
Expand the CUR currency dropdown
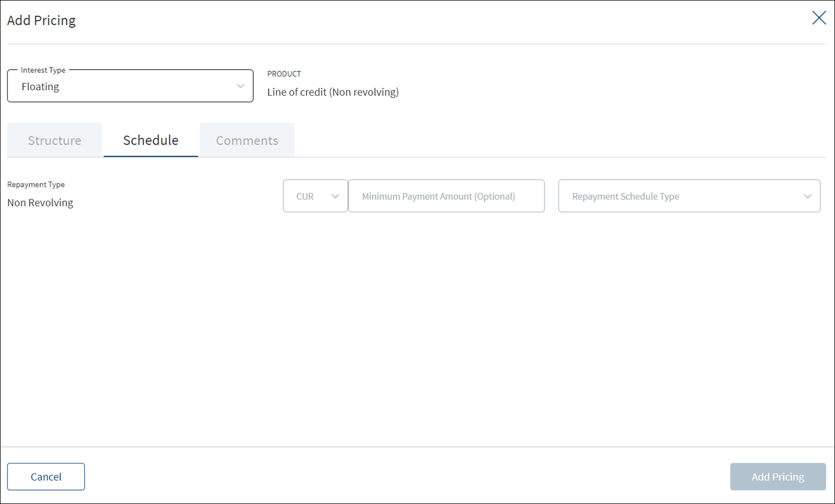pyautogui.click(x=315, y=196)
